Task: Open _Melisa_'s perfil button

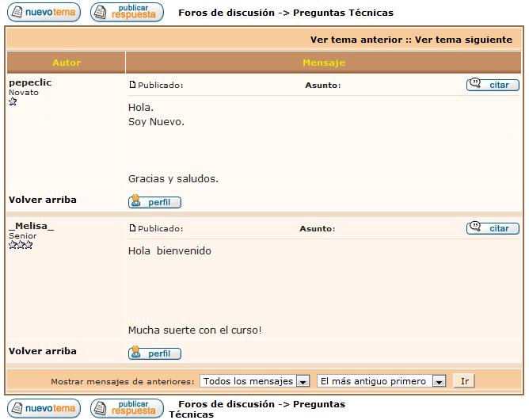Action: (x=154, y=353)
